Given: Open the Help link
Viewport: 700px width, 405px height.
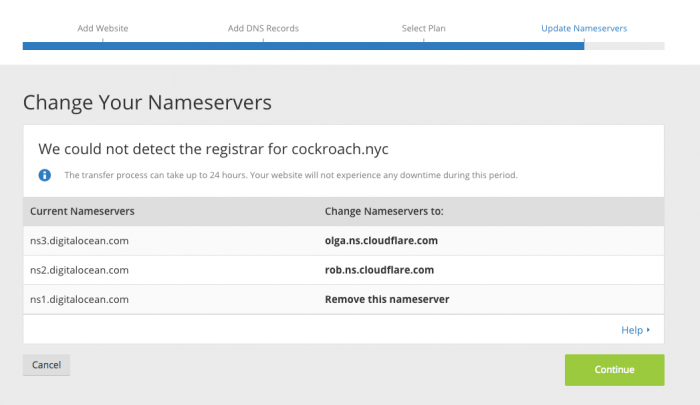Looking at the screenshot, I should coord(635,330).
